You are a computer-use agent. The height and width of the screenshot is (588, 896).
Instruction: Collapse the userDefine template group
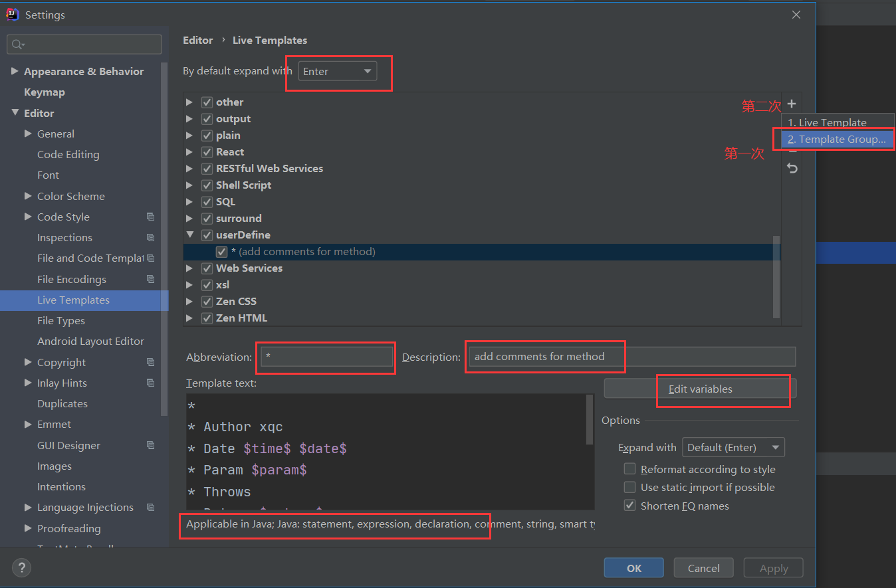190,235
